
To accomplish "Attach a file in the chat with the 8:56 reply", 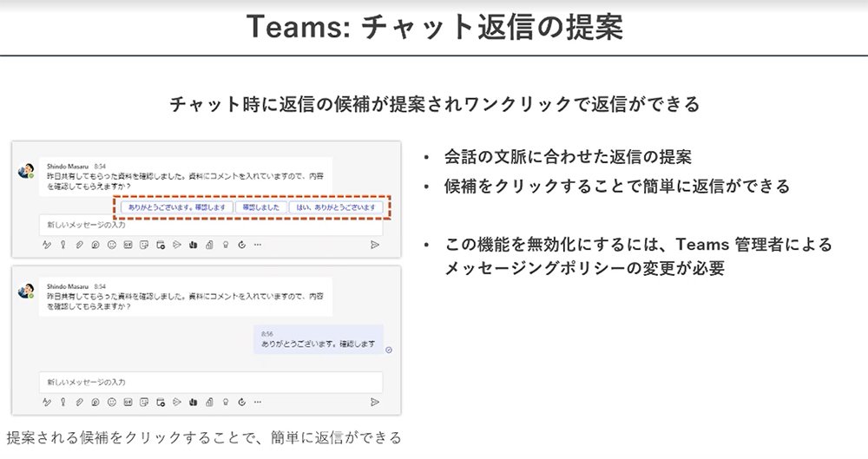I will coord(79,403).
